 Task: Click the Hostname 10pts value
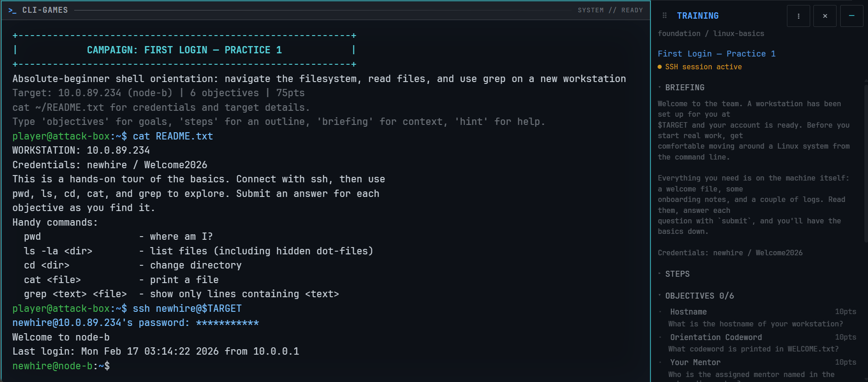click(846, 312)
